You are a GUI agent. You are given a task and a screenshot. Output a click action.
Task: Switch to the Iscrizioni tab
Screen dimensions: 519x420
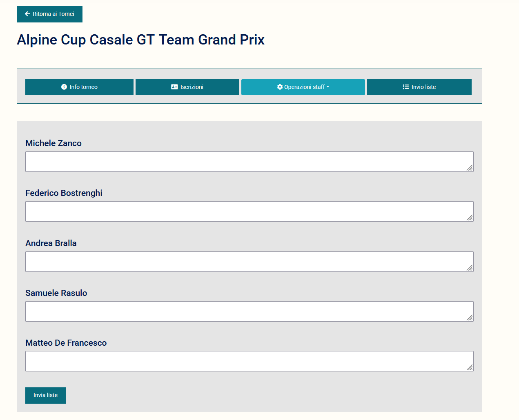(187, 87)
